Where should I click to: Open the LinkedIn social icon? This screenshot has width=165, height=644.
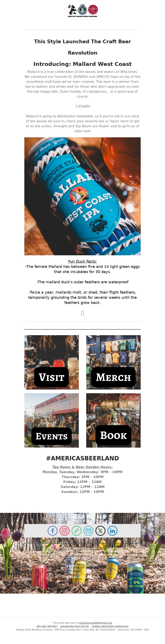[x=112, y=531]
